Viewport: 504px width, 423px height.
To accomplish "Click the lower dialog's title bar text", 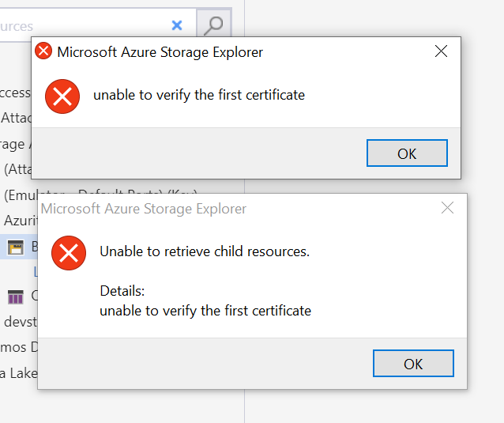I will 143,209.
